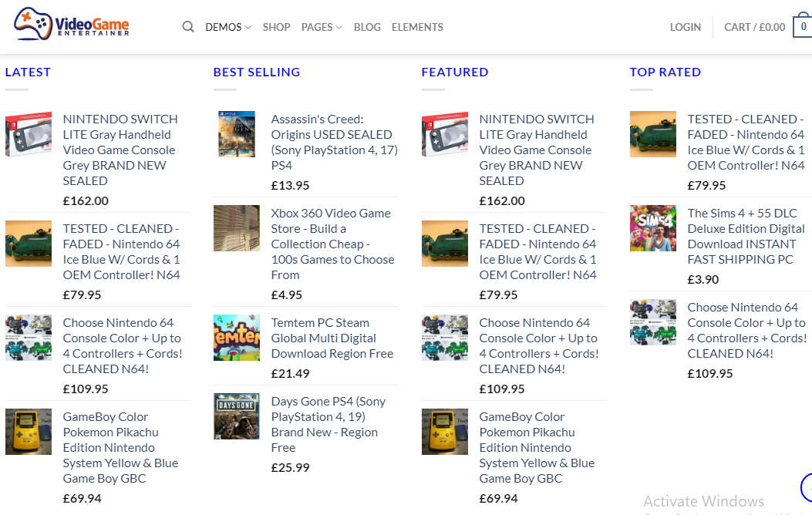Click the LATEST section heading

coord(28,72)
